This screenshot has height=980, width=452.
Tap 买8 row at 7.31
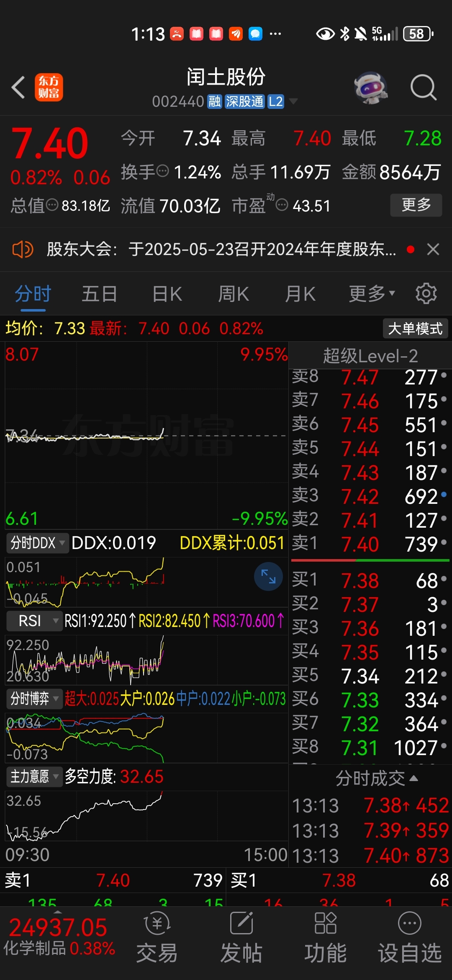click(x=370, y=748)
